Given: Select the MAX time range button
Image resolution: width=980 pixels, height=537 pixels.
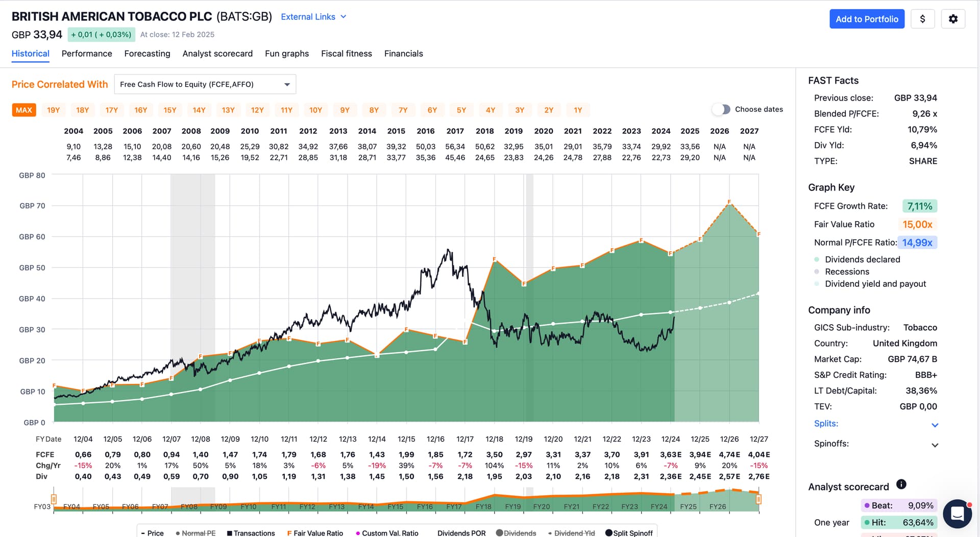Looking at the screenshot, I should point(24,110).
